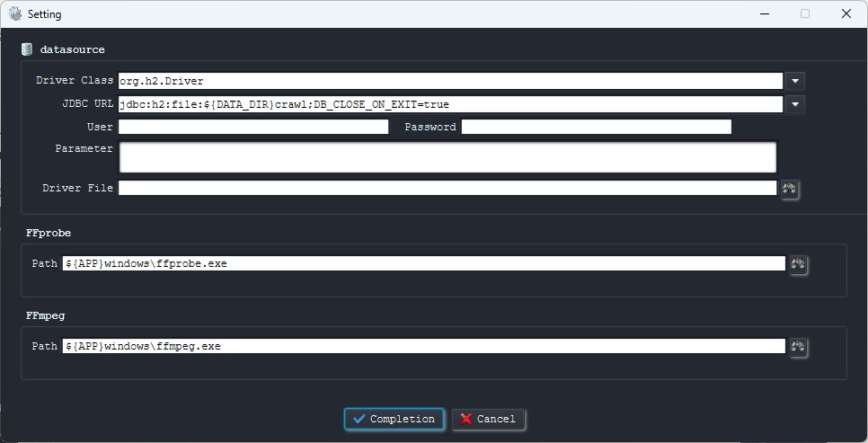Minimize the Setting window
This screenshot has width=868, height=443.
(765, 13)
